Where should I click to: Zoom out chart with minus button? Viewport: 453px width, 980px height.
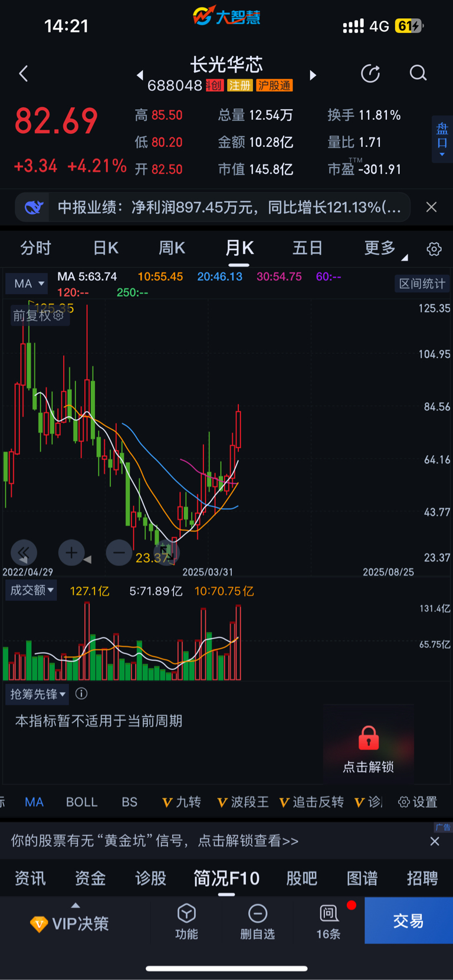tap(119, 553)
